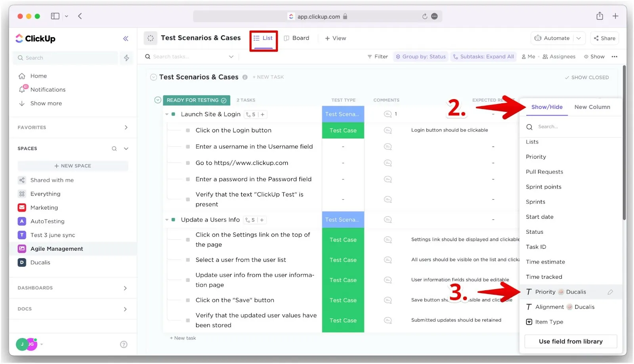The image size is (634, 364).
Task: Click the magnifier icon in the Show/Hide panel
Action: pyautogui.click(x=529, y=127)
